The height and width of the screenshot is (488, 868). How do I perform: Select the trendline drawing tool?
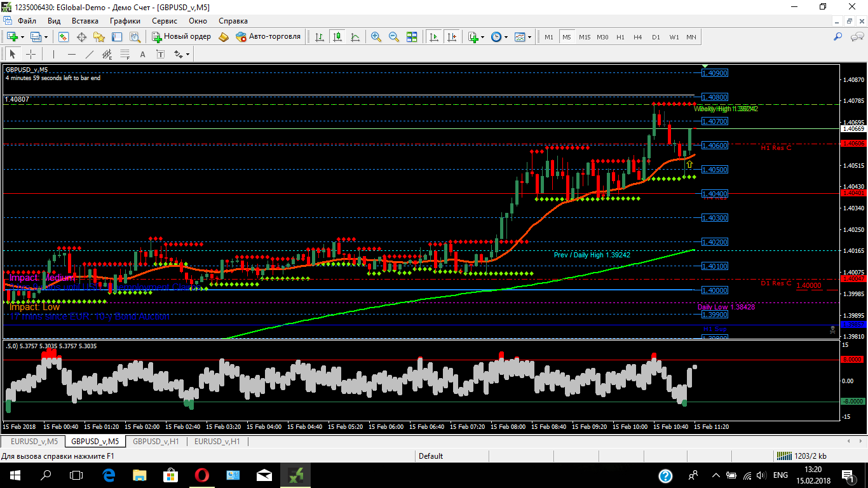pos(89,54)
